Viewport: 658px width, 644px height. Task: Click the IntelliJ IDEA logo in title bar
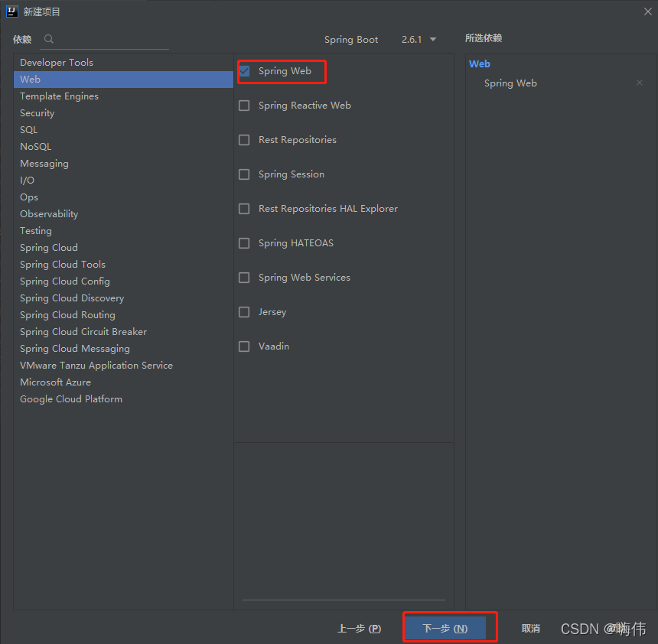coord(12,11)
